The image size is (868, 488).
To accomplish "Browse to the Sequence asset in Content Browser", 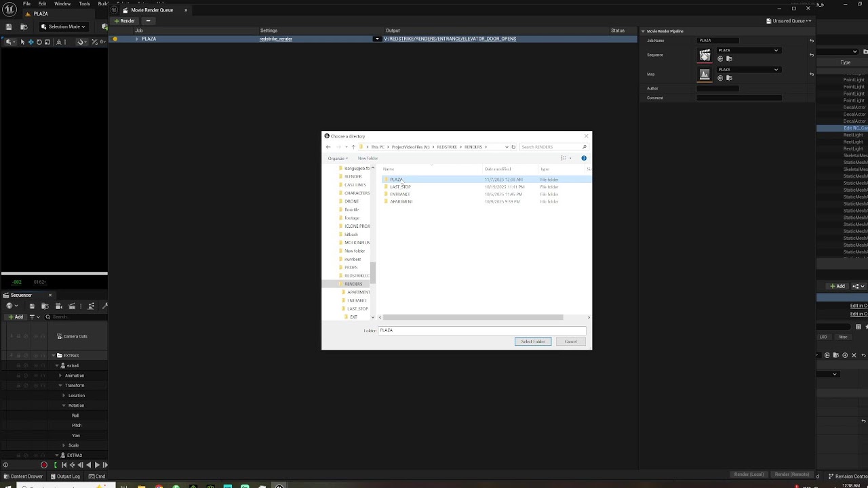I will [729, 59].
